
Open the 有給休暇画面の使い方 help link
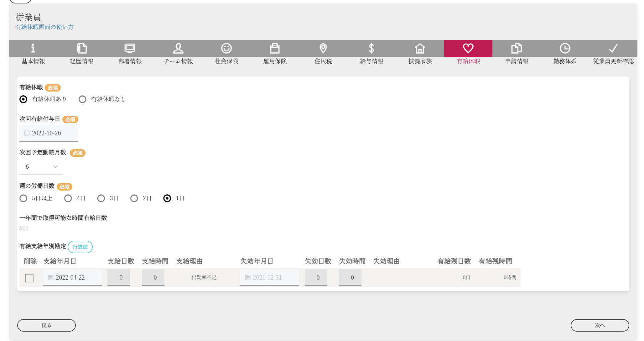click(44, 27)
